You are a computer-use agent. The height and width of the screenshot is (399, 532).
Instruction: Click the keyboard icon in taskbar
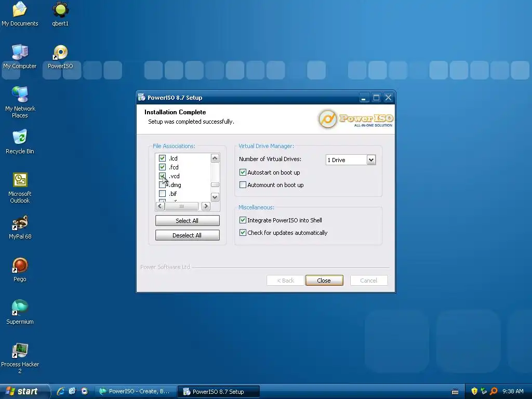pyautogui.click(x=455, y=392)
